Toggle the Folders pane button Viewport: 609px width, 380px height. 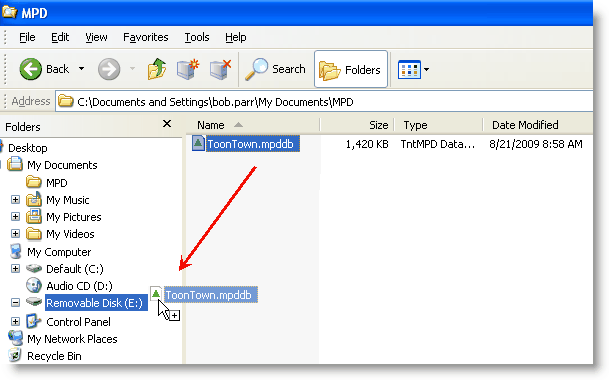pyautogui.click(x=351, y=69)
